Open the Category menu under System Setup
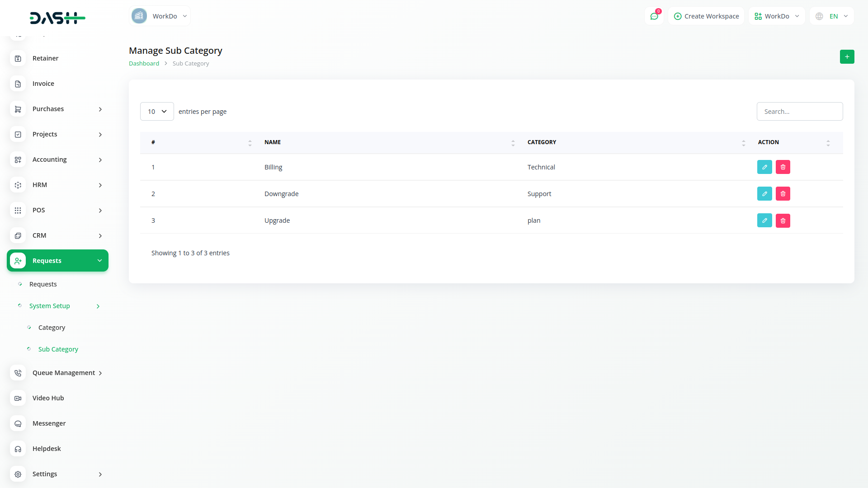Screen dimensions: 868x488 [x=52, y=328]
